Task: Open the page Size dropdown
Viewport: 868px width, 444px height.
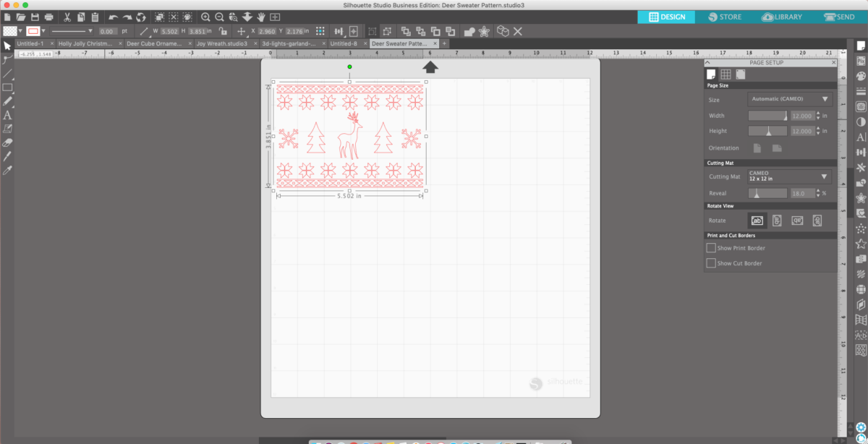Action: [x=790, y=99]
